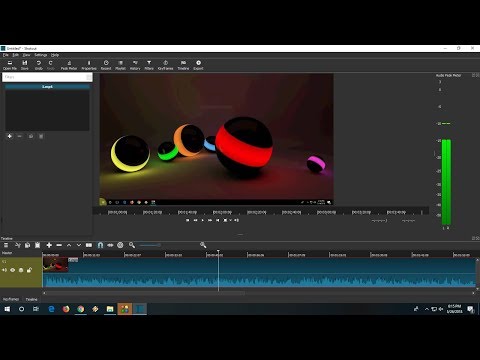Open the timeline hamburger menu
Image resolution: width=480 pixels, height=360 pixels.
click(x=6, y=245)
